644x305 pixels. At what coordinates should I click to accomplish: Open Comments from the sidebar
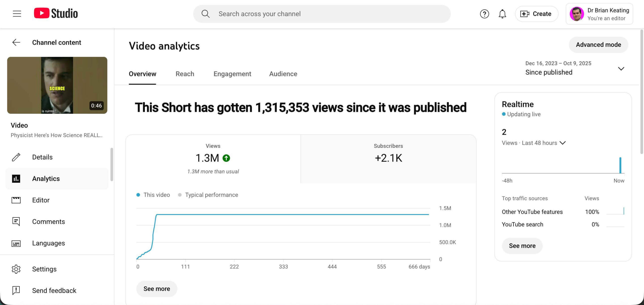tap(48, 222)
